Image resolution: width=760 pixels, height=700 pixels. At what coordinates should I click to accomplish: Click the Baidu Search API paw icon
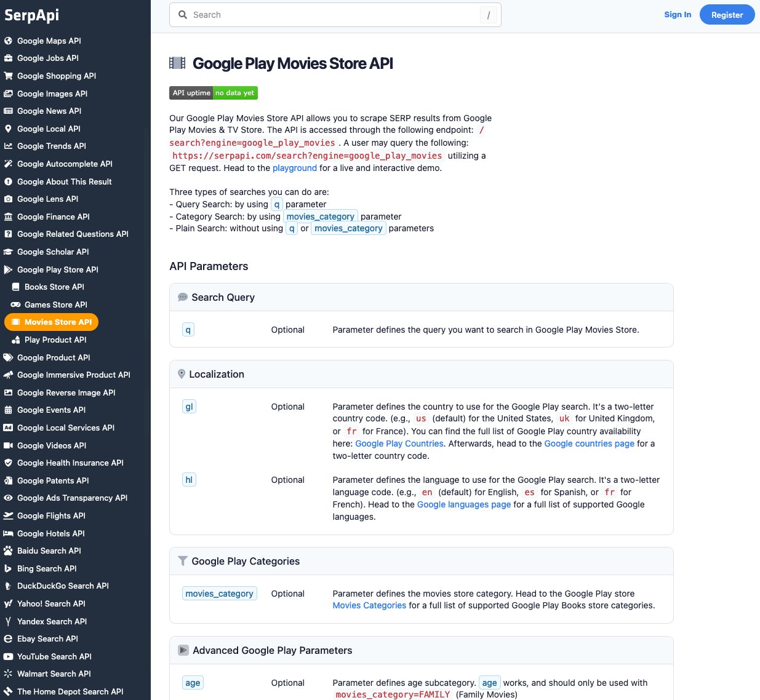8,551
